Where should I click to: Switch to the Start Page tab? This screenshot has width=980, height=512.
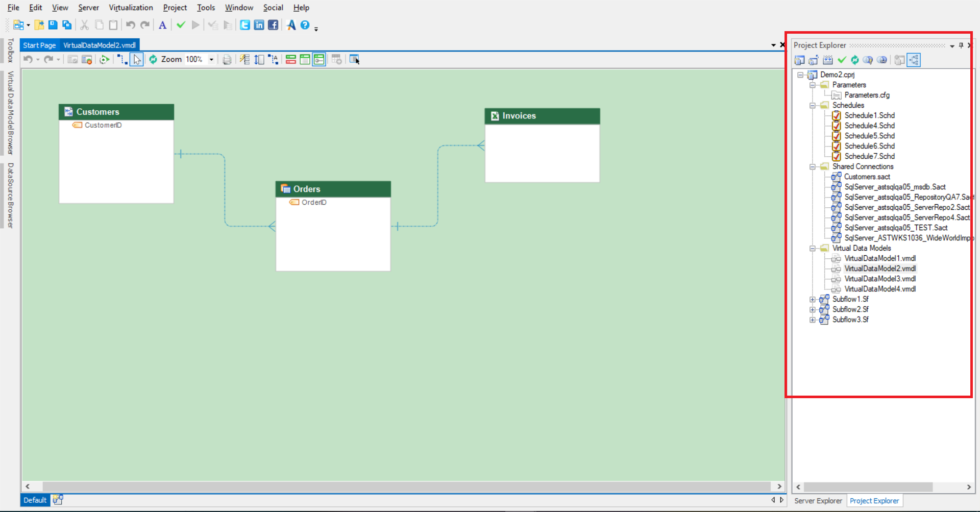39,45
